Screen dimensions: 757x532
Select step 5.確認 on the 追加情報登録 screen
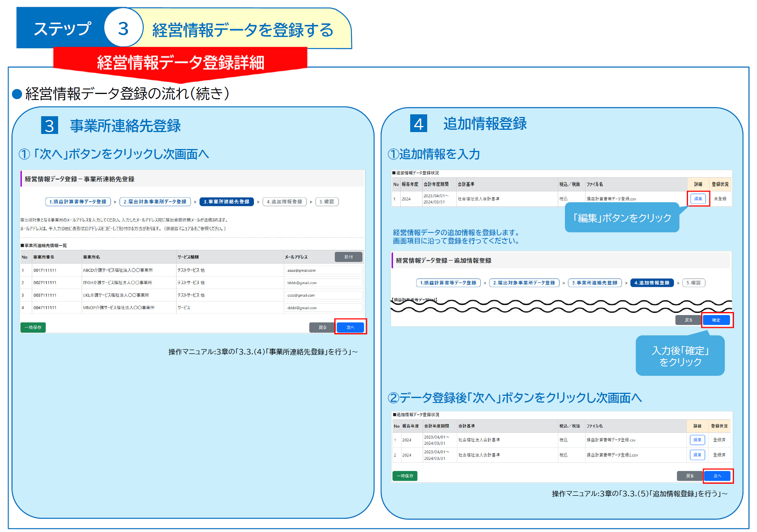coord(694,283)
